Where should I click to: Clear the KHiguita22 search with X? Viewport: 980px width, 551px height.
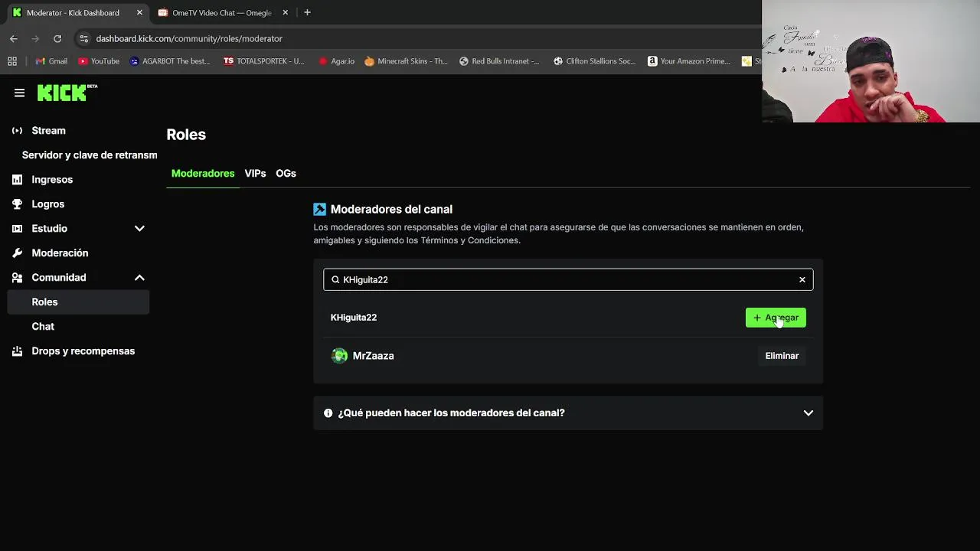(802, 279)
